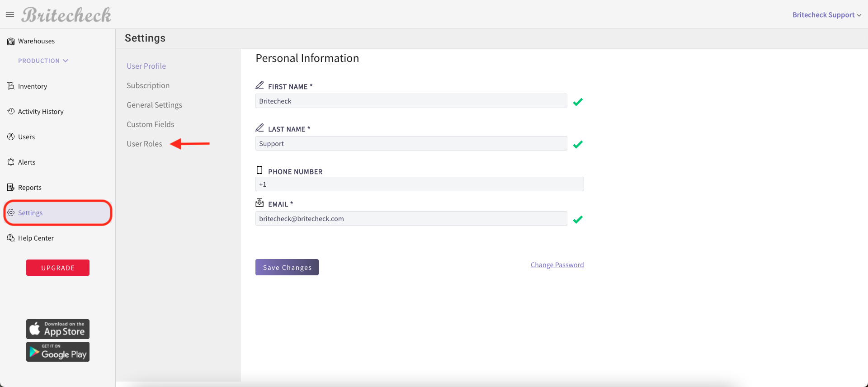Click the green checkmark next to Last Name
Viewport: 868px width, 387px height.
[x=578, y=144]
